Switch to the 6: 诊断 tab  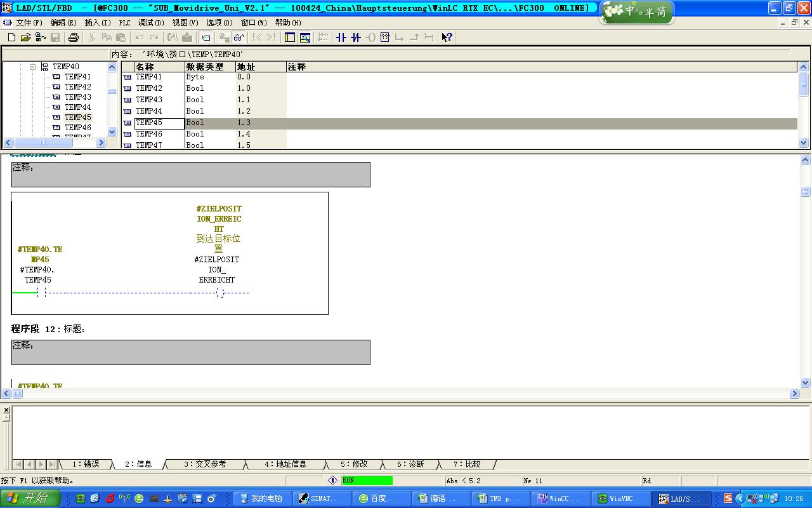coord(410,464)
